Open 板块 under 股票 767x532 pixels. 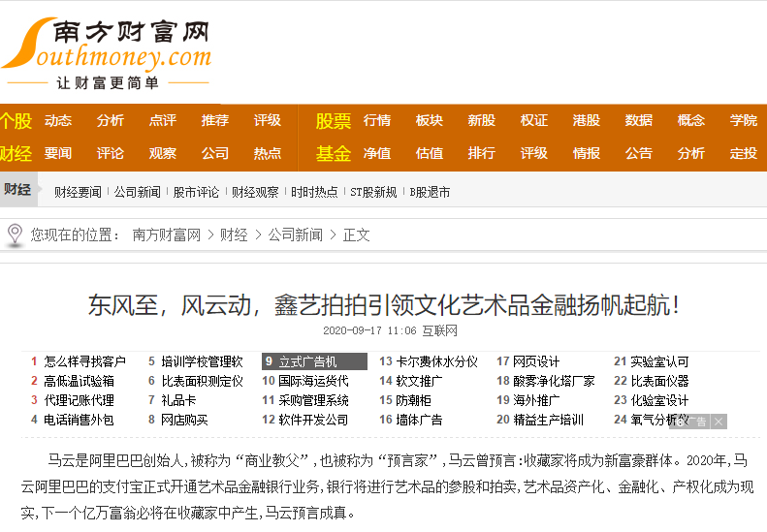coord(430,120)
